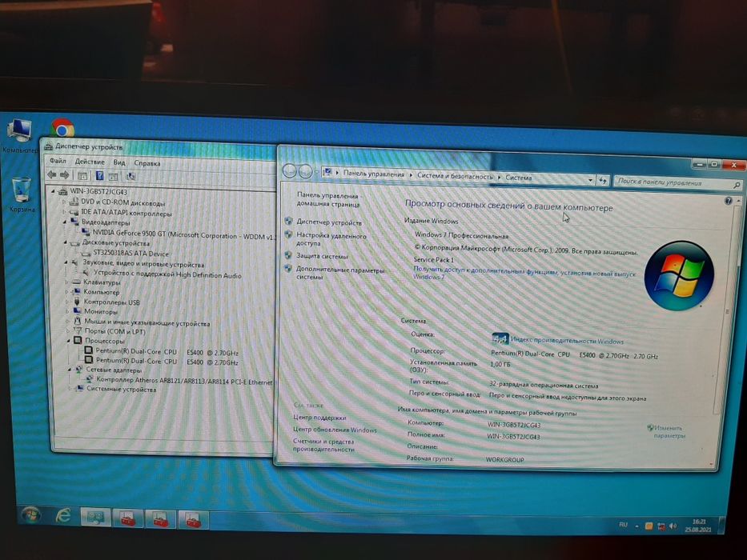This screenshot has height=560, width=747.
Task: Select the first Pentium Dual-Core CPU E5400 entry
Action: click(167, 352)
